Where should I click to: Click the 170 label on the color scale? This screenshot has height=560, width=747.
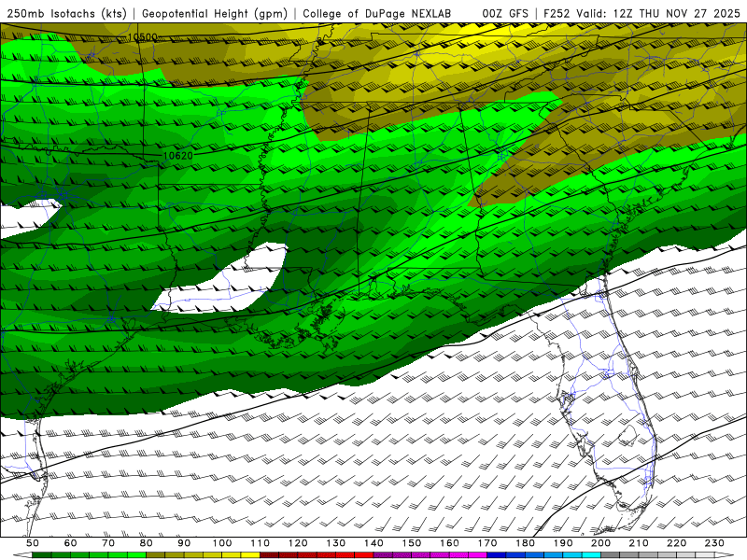(x=487, y=543)
